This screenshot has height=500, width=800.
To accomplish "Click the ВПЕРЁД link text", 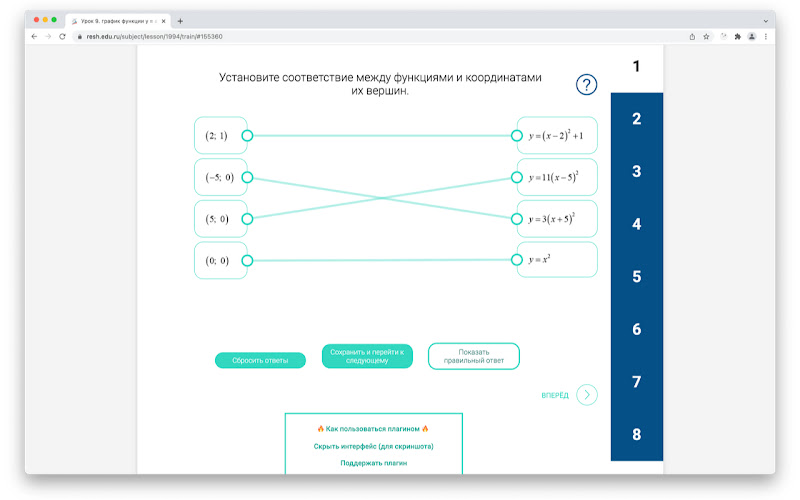I will tap(555, 395).
